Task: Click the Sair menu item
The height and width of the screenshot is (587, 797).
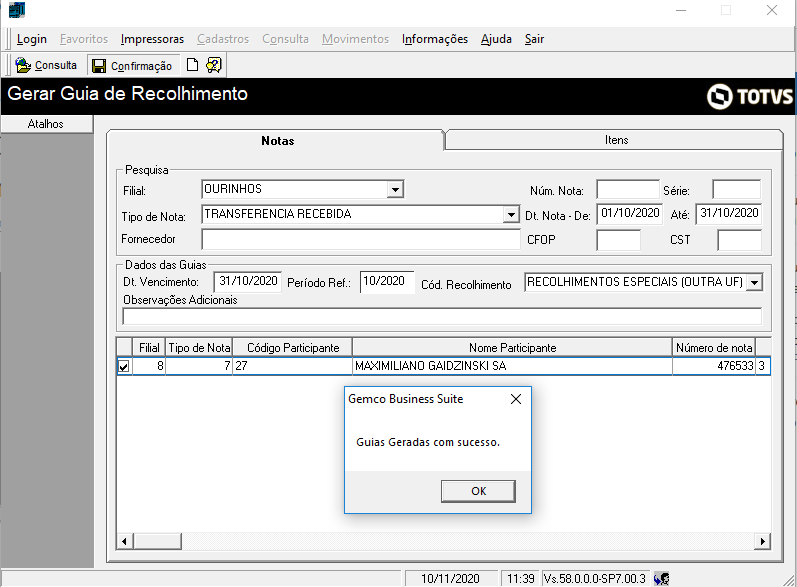Action: 534,39
